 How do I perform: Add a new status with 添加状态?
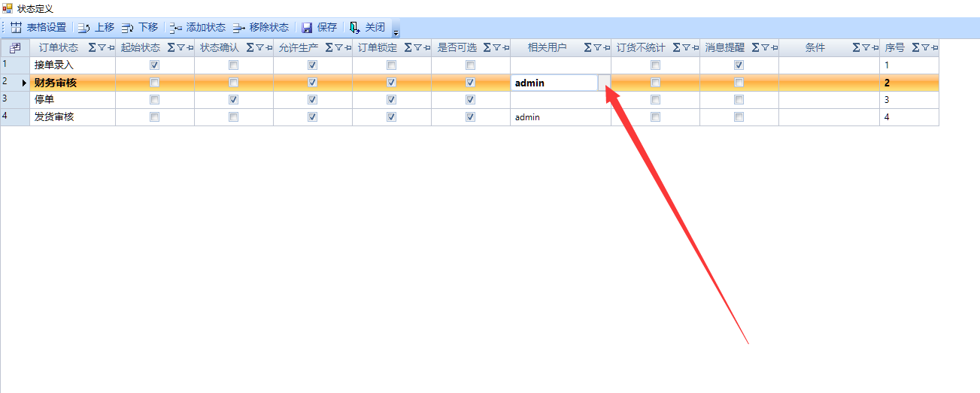(x=197, y=28)
